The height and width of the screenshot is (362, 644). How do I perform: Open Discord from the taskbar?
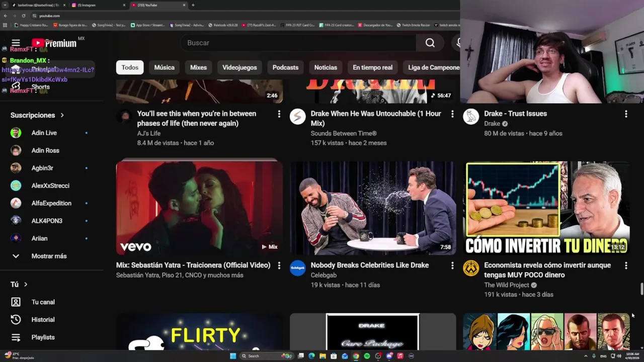pos(389,356)
